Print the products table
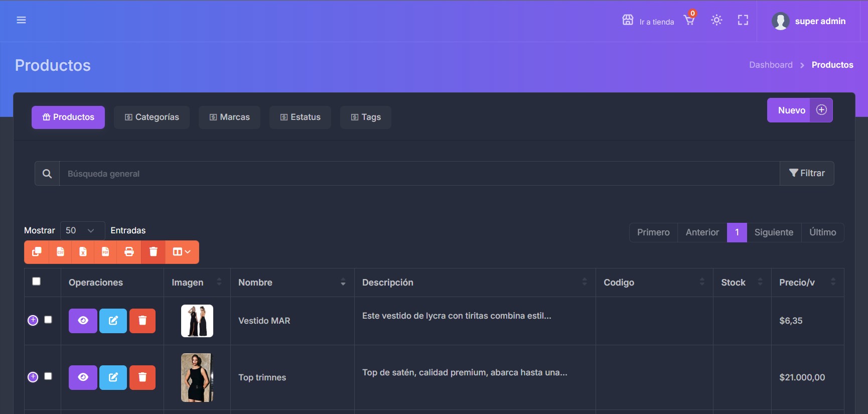Image resolution: width=868 pixels, height=414 pixels. (129, 252)
